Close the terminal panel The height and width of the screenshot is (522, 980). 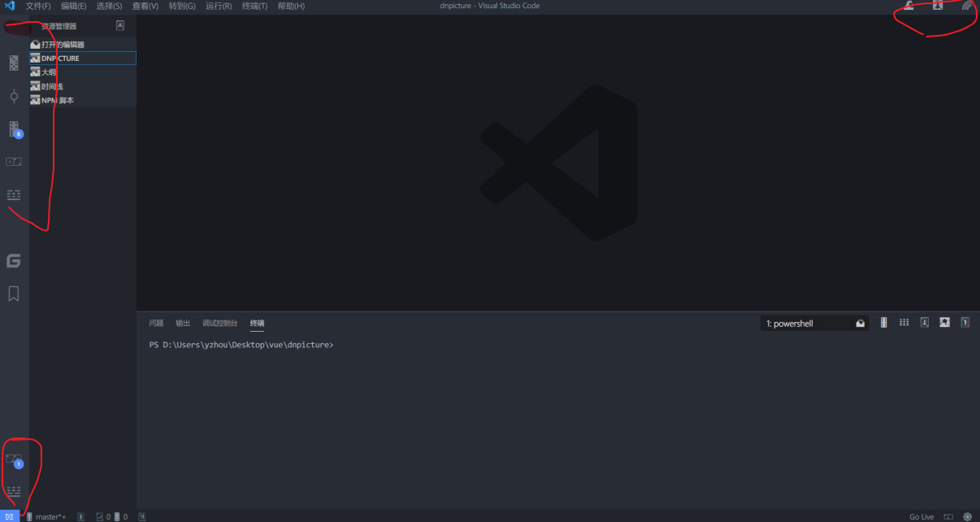(965, 323)
